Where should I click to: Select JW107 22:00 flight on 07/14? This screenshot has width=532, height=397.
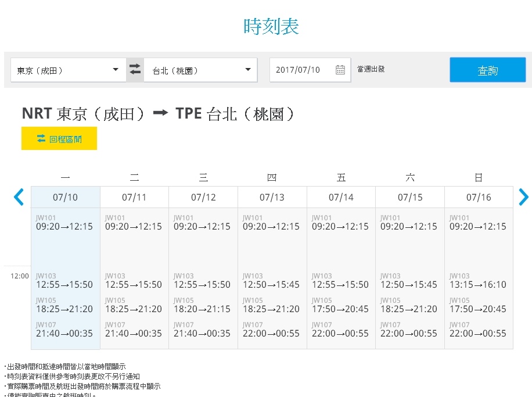[x=340, y=330]
